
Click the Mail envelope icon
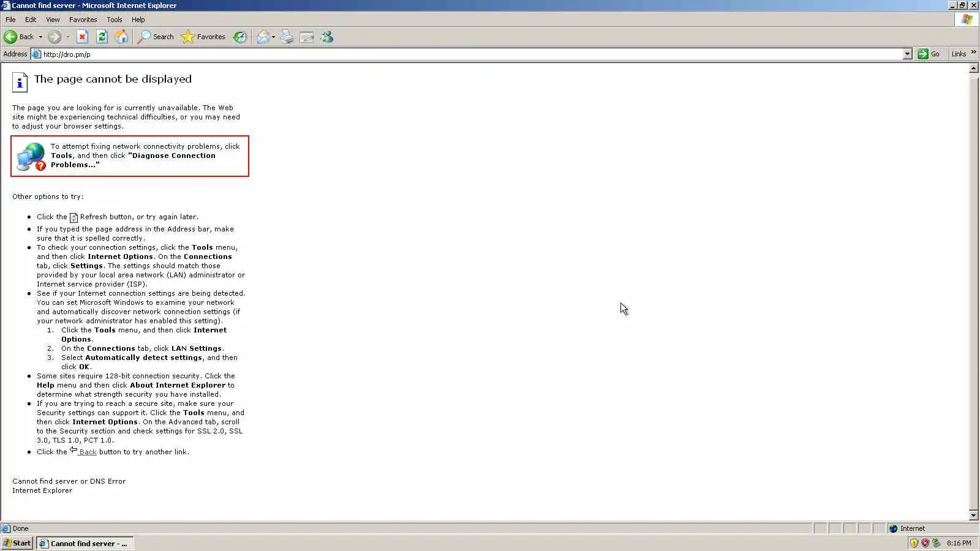tap(263, 37)
